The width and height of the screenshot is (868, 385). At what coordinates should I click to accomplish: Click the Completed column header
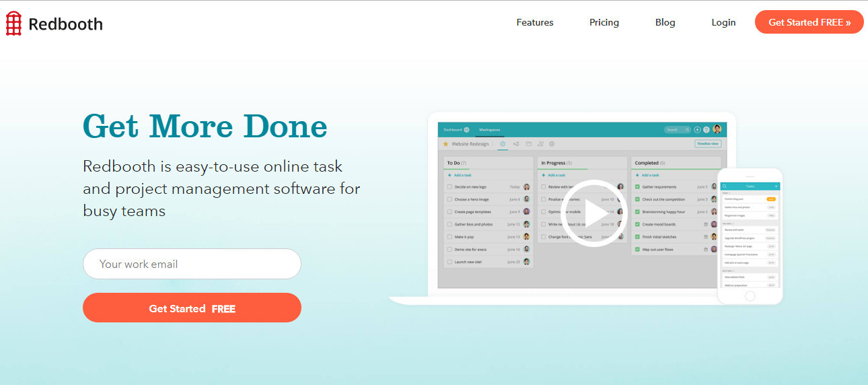(x=676, y=163)
